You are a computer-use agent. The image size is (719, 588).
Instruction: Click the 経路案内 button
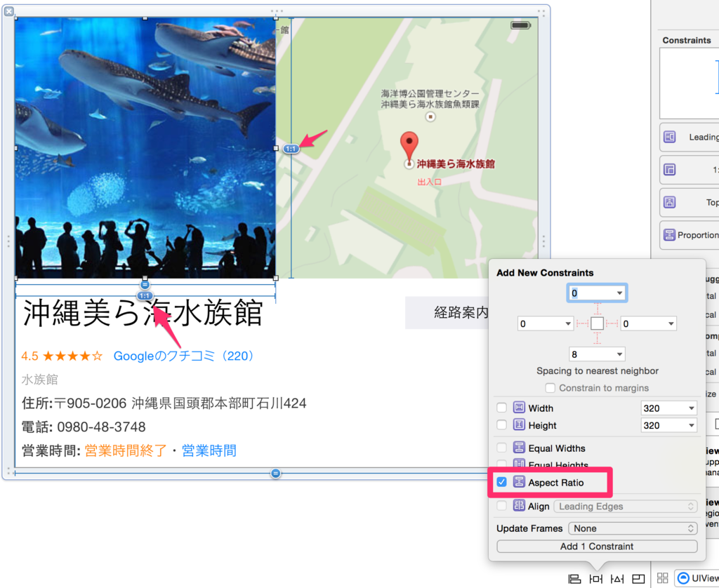click(x=447, y=312)
